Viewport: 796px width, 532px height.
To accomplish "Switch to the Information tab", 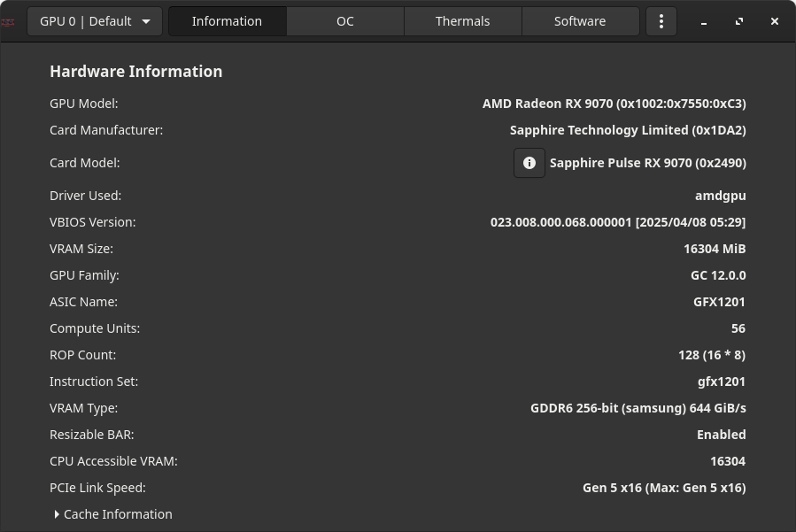I will point(227,21).
